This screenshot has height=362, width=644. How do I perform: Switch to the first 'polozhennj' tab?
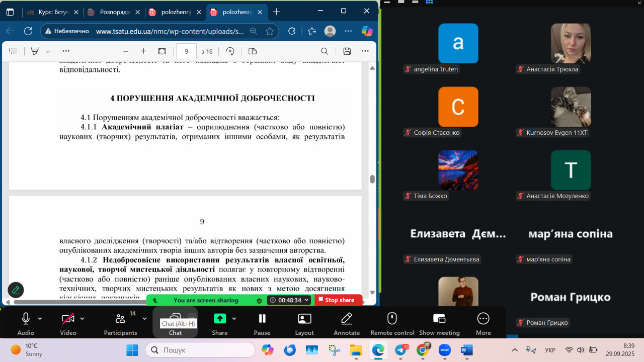pyautogui.click(x=175, y=12)
